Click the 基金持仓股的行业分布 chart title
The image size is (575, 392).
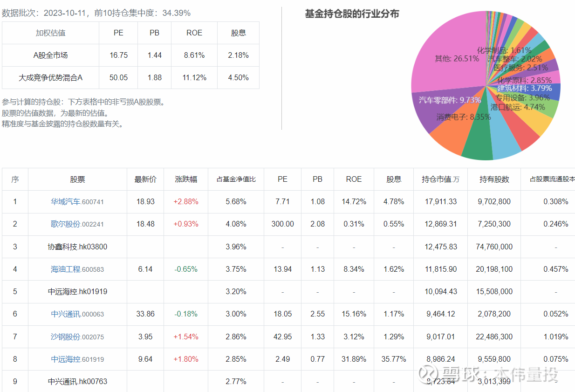(352, 14)
